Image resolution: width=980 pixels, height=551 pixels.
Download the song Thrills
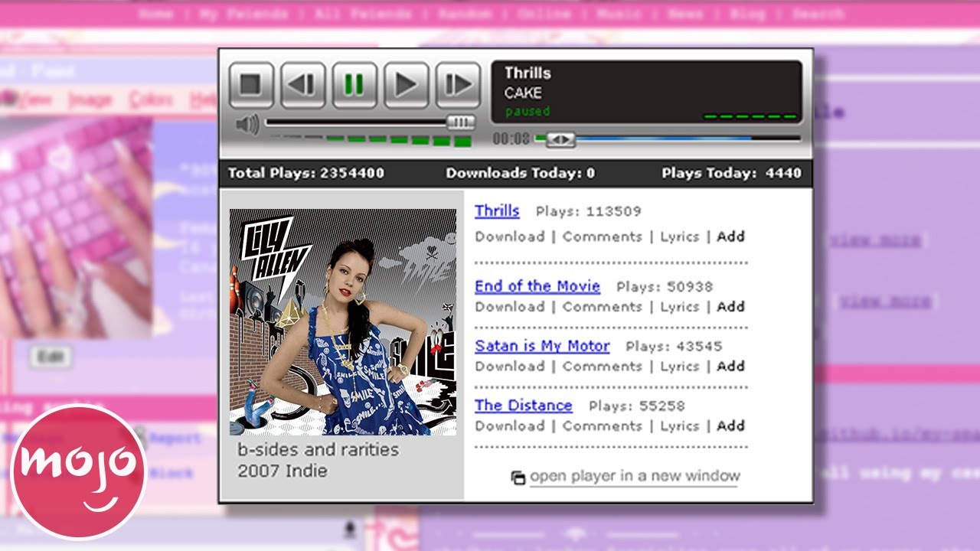coord(510,236)
